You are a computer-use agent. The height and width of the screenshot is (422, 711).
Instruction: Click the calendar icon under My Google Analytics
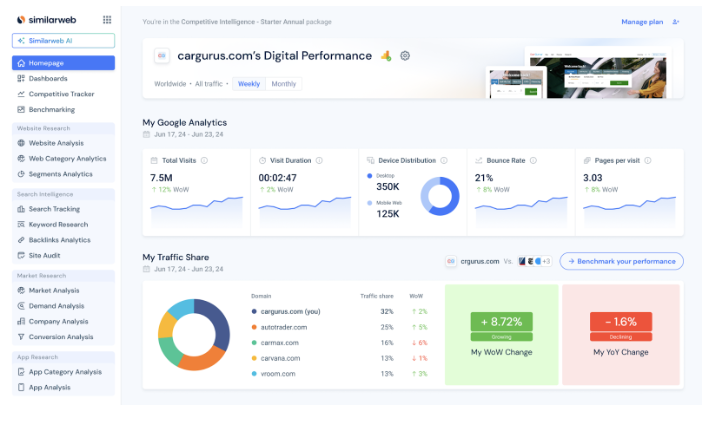pos(146,134)
